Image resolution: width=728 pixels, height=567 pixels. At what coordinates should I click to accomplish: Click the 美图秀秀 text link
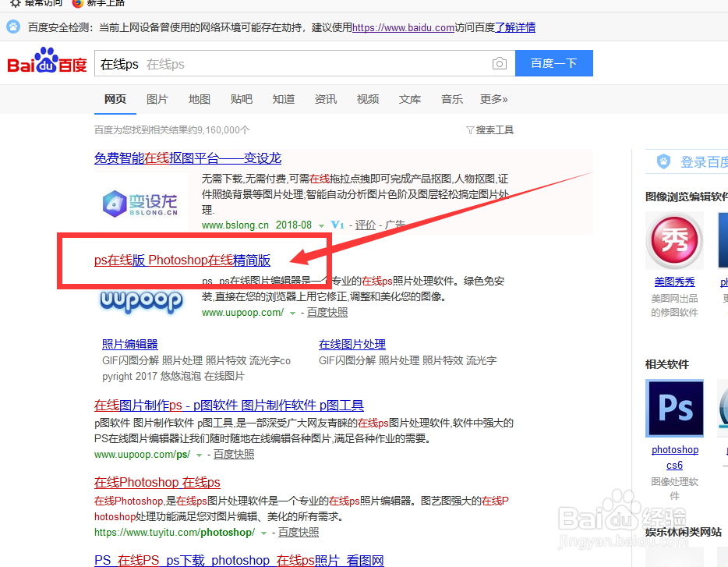[x=674, y=282]
